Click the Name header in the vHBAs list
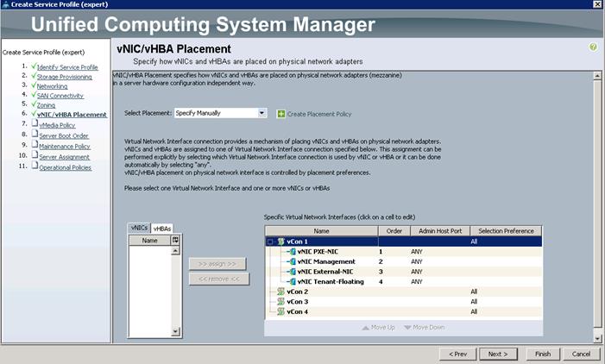605x364 pixels. click(x=149, y=241)
